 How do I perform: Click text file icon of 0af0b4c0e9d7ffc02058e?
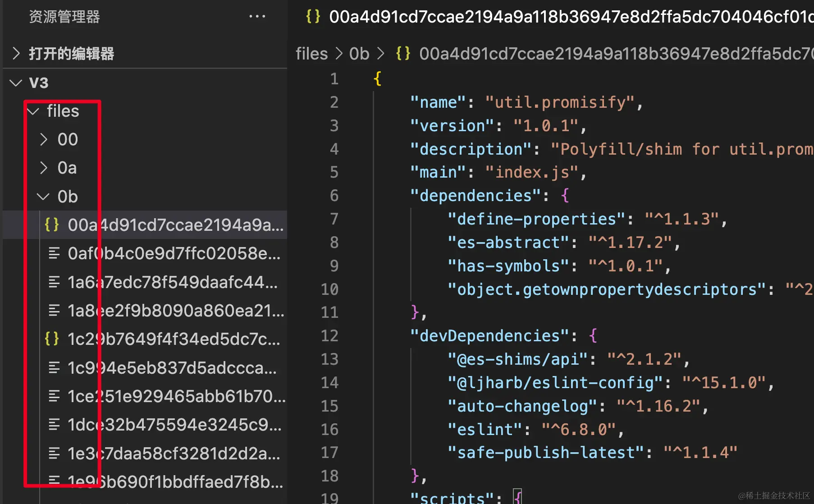pyautogui.click(x=54, y=253)
